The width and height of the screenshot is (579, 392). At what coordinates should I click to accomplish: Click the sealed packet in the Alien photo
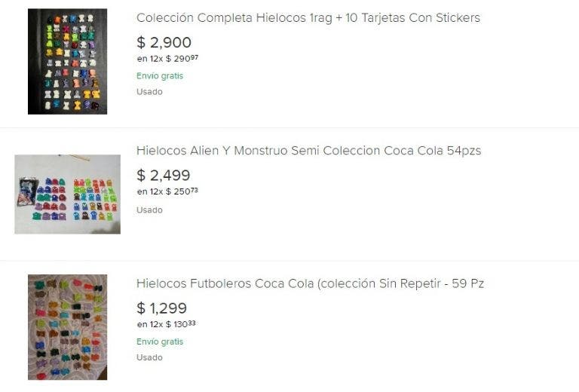click(28, 190)
